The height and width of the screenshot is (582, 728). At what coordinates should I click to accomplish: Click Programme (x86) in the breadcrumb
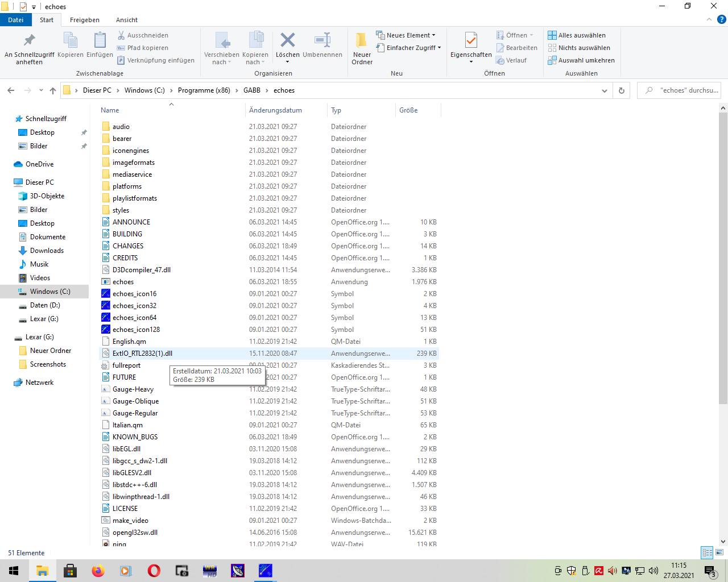coord(204,90)
